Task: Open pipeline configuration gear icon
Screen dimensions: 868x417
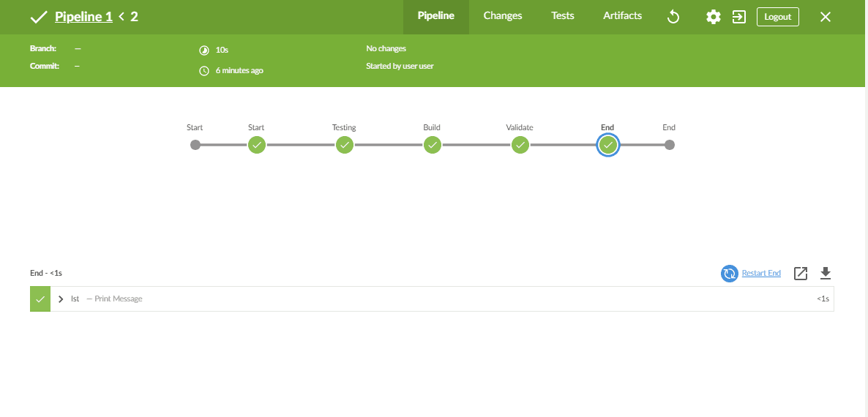Action: pos(713,17)
